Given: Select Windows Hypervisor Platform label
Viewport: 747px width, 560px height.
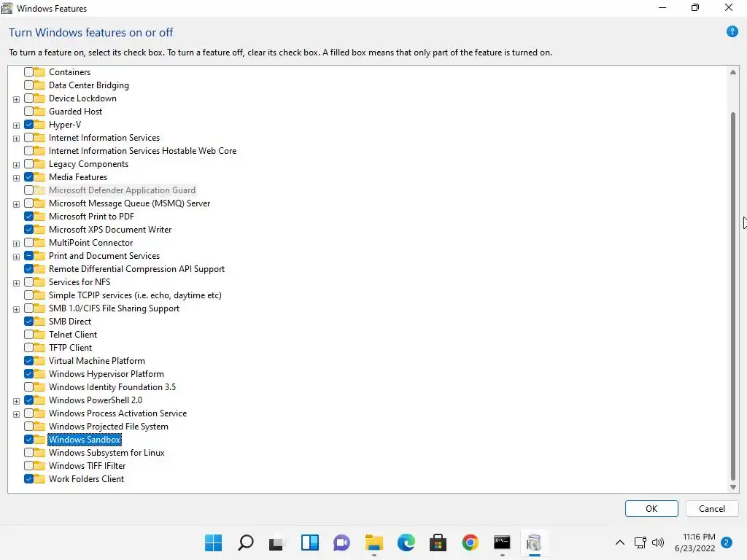Looking at the screenshot, I should (107, 374).
